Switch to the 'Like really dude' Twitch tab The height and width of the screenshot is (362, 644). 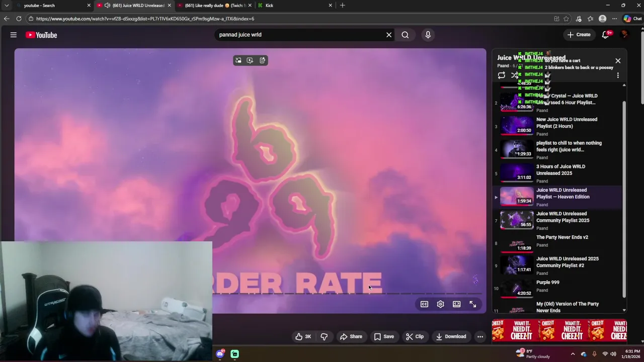point(214,6)
